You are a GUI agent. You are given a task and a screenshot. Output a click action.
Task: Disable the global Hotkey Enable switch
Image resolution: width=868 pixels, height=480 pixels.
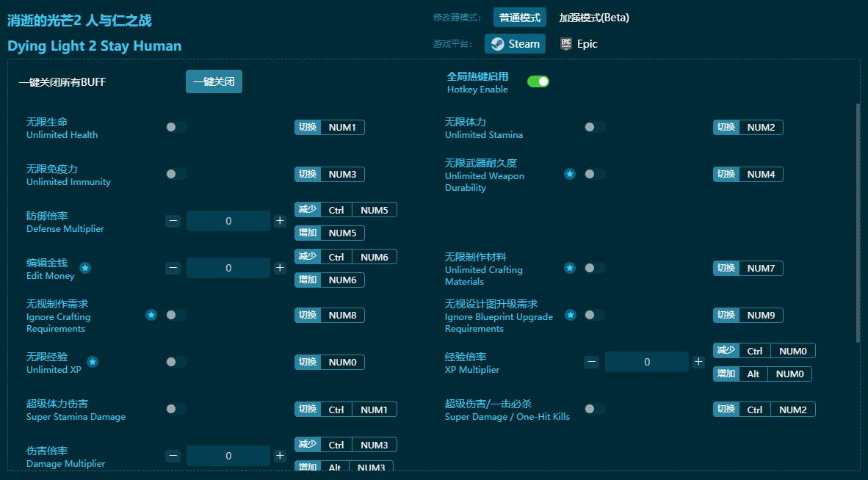coord(538,81)
